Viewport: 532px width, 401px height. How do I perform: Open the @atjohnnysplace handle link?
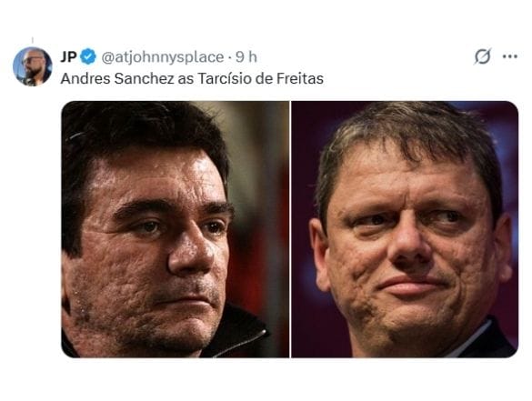click(163, 57)
